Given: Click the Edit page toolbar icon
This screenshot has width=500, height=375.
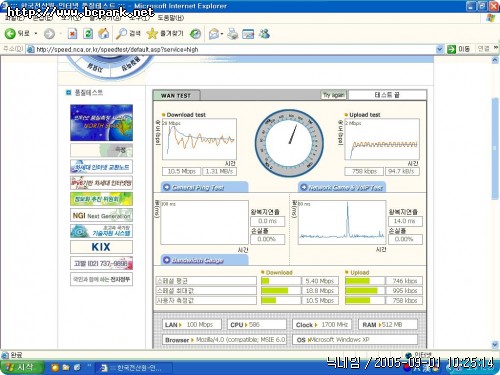Looking at the screenshot, I should [248, 34].
